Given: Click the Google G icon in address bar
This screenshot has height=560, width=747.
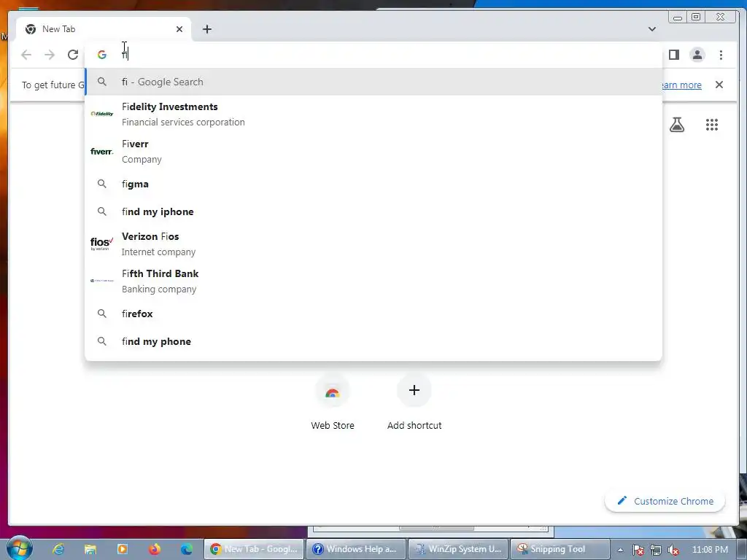Looking at the screenshot, I should tap(101, 55).
